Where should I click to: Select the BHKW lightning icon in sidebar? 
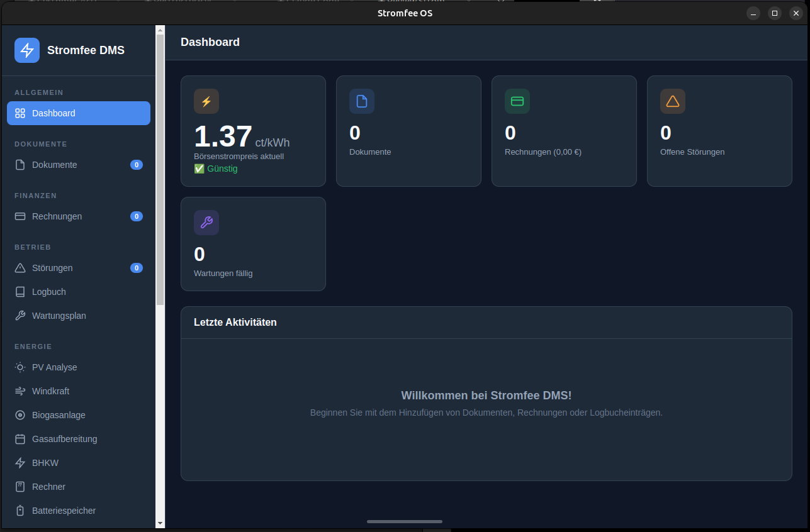pyautogui.click(x=20, y=463)
